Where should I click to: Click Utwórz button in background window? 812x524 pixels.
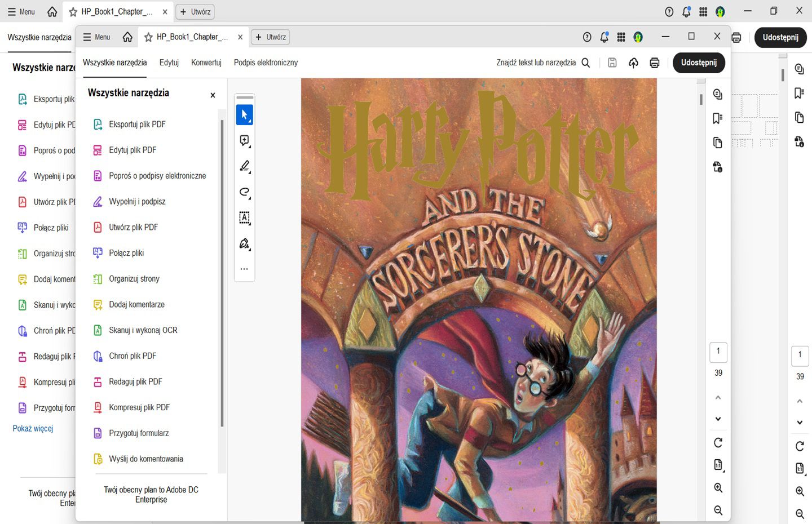pos(195,12)
